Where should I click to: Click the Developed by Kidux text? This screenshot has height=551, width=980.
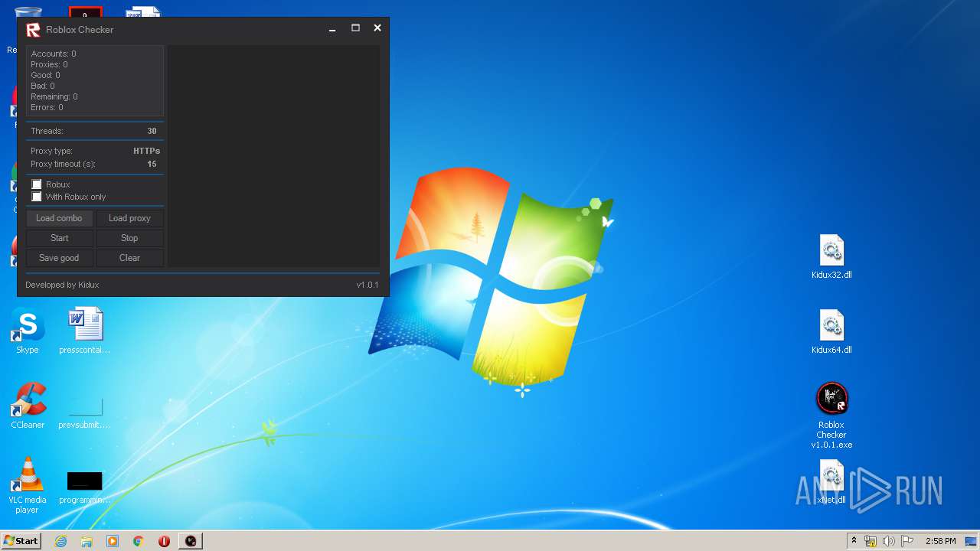click(x=62, y=285)
